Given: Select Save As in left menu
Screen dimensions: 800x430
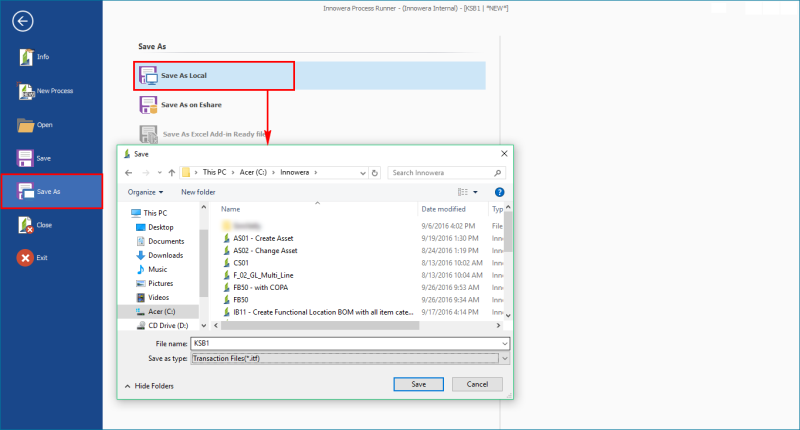Looking at the screenshot, I should 51,191.
